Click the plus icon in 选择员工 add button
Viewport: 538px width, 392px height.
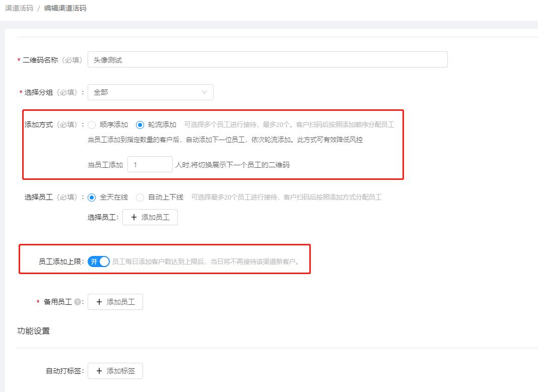coord(133,217)
